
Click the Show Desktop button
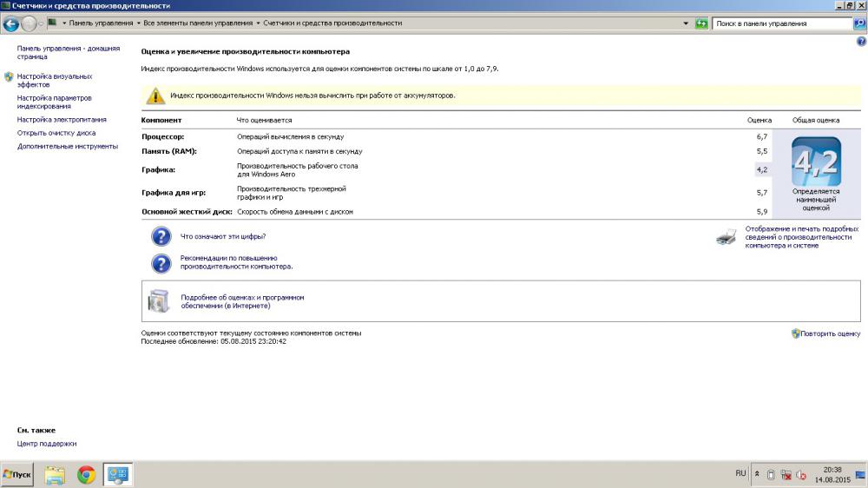point(860,475)
